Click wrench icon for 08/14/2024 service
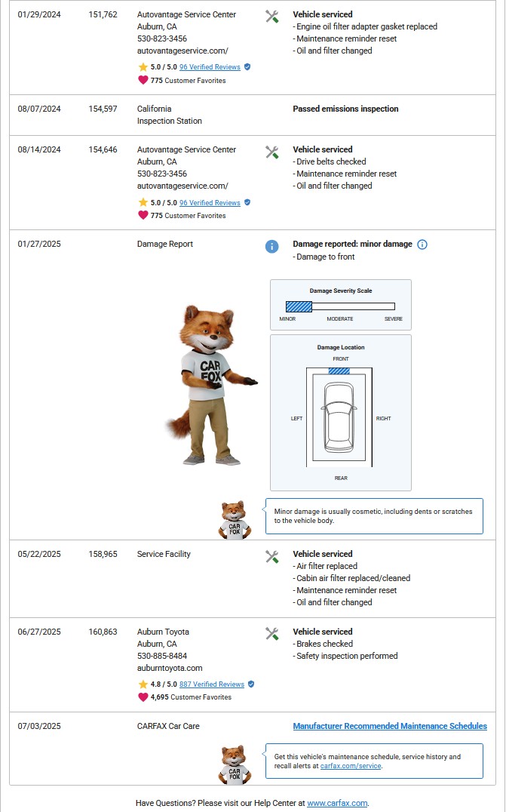This screenshot has width=506, height=812. [272, 152]
